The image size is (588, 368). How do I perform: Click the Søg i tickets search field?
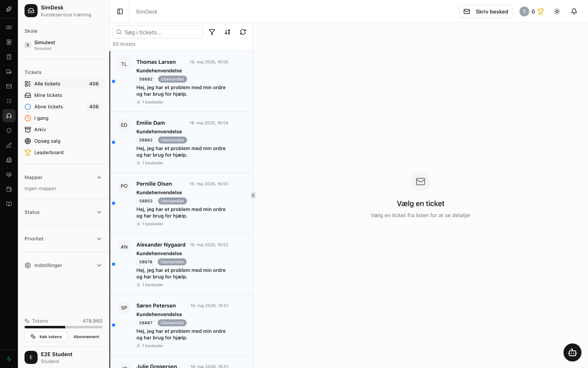click(158, 32)
